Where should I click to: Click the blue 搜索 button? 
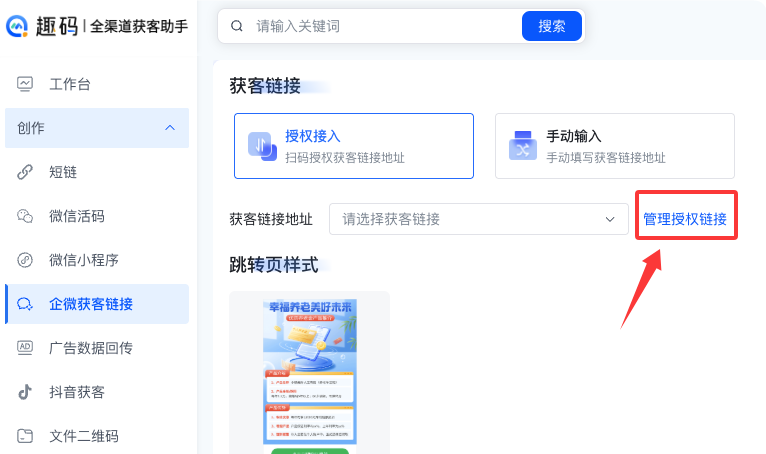coord(552,26)
